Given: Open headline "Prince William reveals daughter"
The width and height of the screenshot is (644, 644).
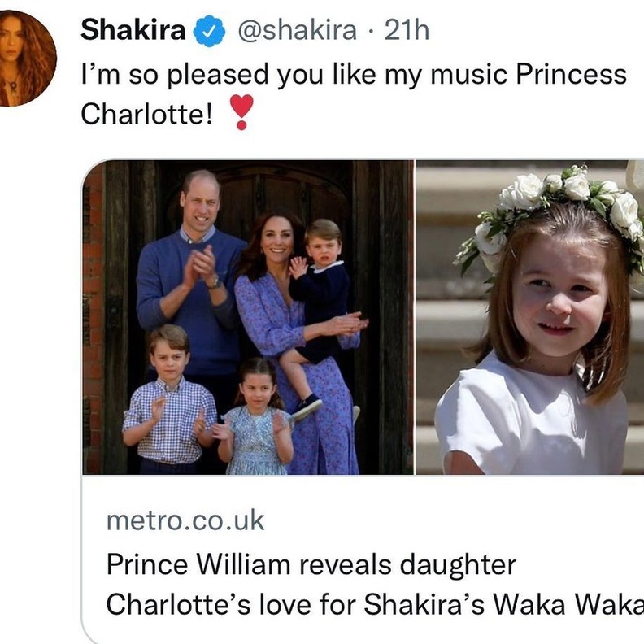Looking at the screenshot, I should 311,564.
